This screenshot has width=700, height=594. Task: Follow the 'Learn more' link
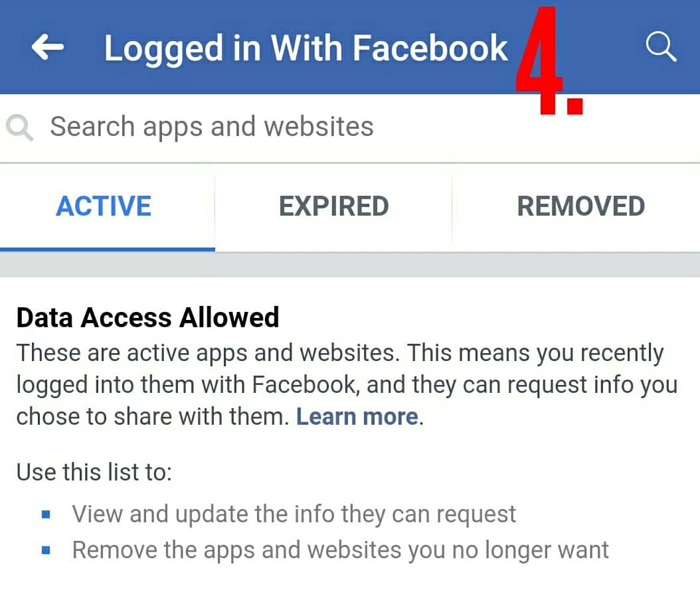[357, 416]
